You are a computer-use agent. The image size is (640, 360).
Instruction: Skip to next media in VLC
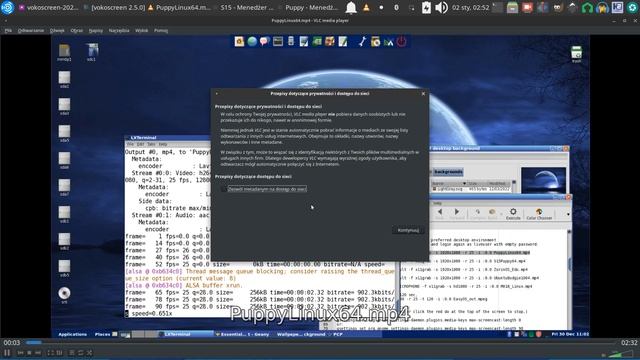coord(38,353)
